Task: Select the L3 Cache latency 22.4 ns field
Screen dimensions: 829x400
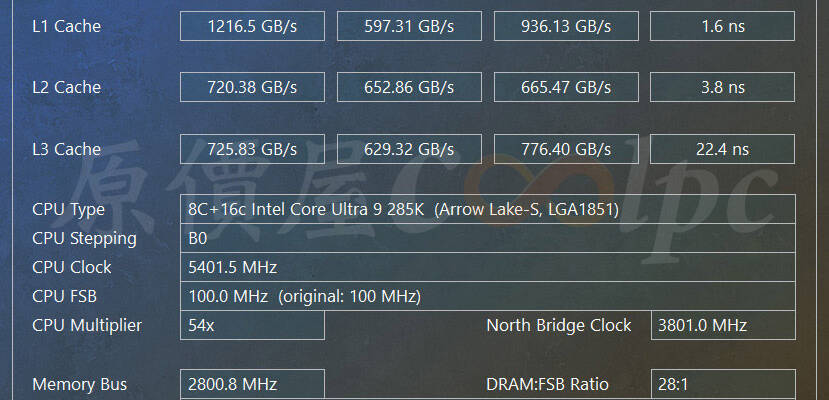Action: point(722,149)
